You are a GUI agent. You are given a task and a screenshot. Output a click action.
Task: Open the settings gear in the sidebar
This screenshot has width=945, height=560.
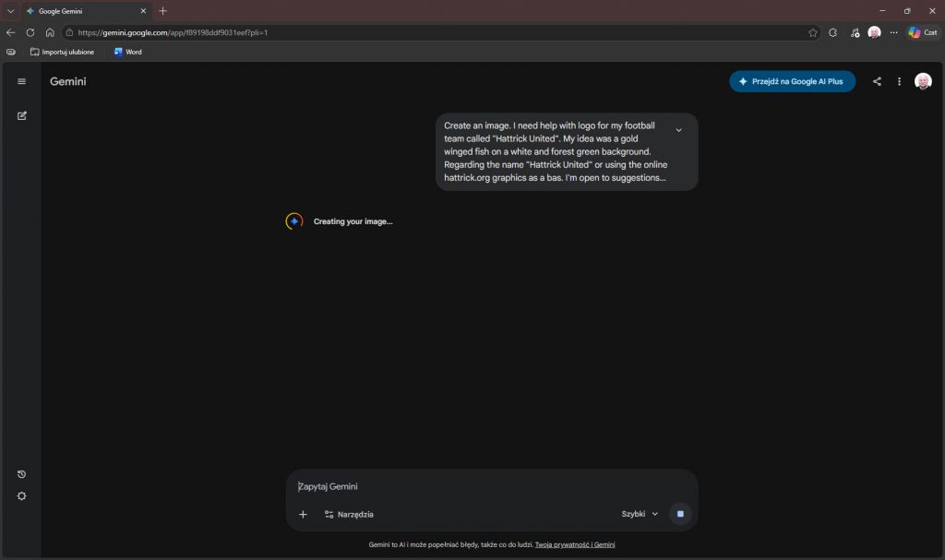[x=22, y=496]
